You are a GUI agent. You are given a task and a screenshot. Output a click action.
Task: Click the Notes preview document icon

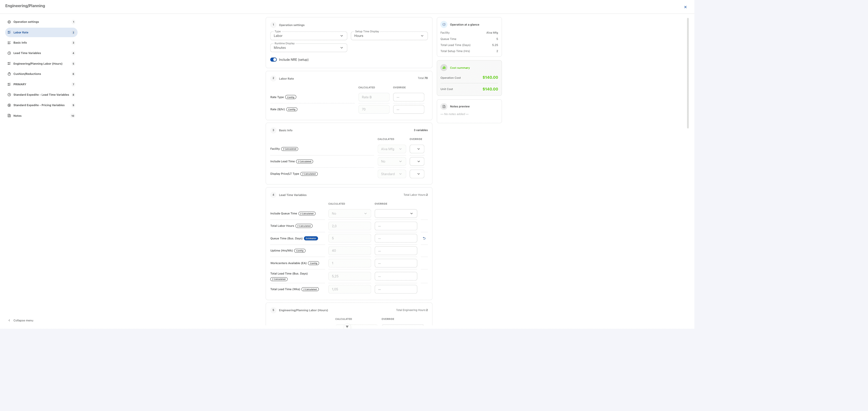tap(444, 106)
